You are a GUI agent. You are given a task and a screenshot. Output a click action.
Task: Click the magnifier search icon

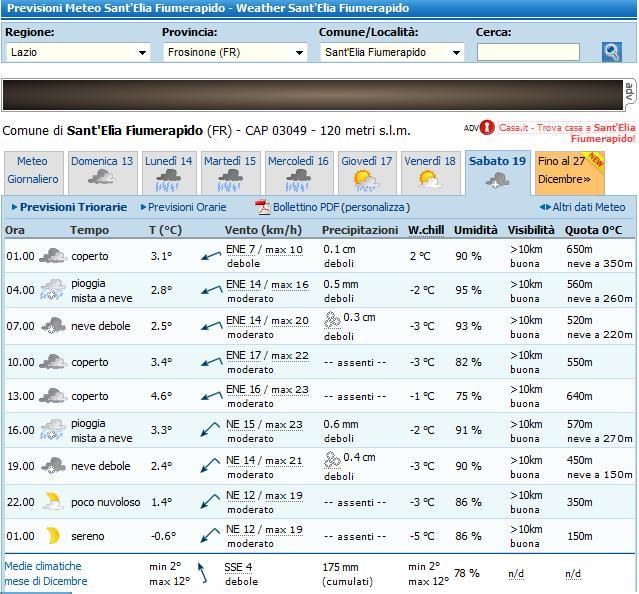pos(611,52)
